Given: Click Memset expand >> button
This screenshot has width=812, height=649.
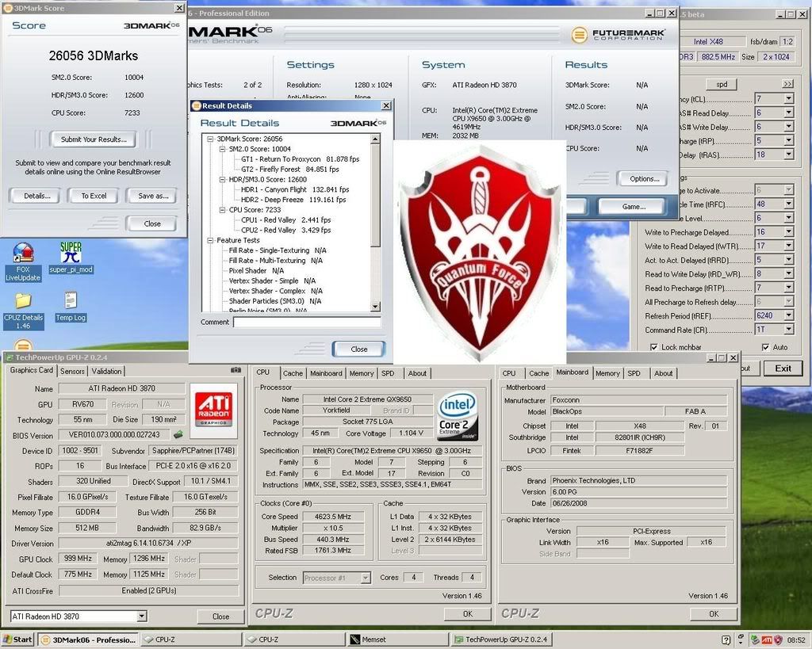Looking at the screenshot, I should 787,84.
